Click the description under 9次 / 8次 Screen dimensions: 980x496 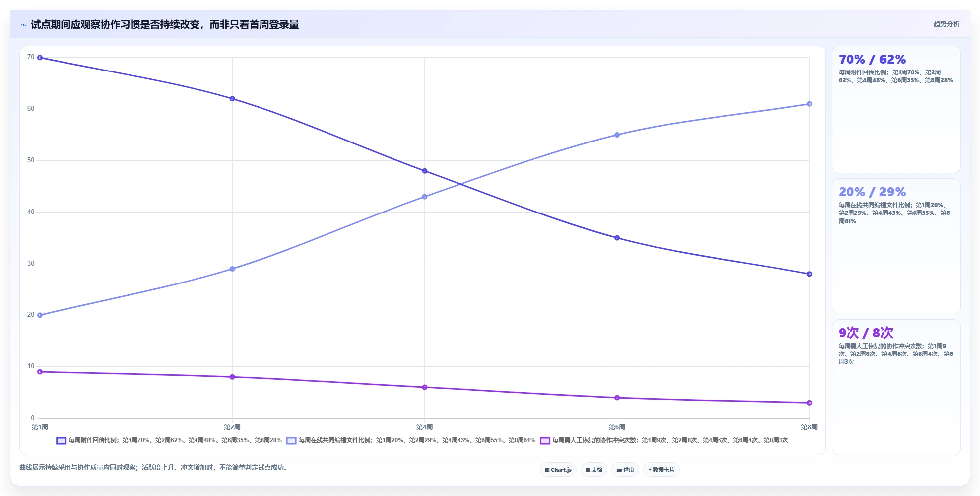coord(896,354)
